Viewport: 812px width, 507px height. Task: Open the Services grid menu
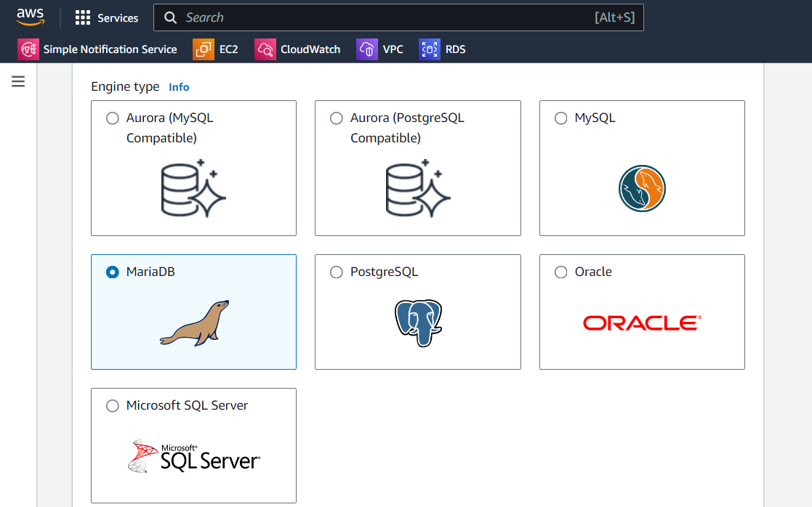(82, 17)
